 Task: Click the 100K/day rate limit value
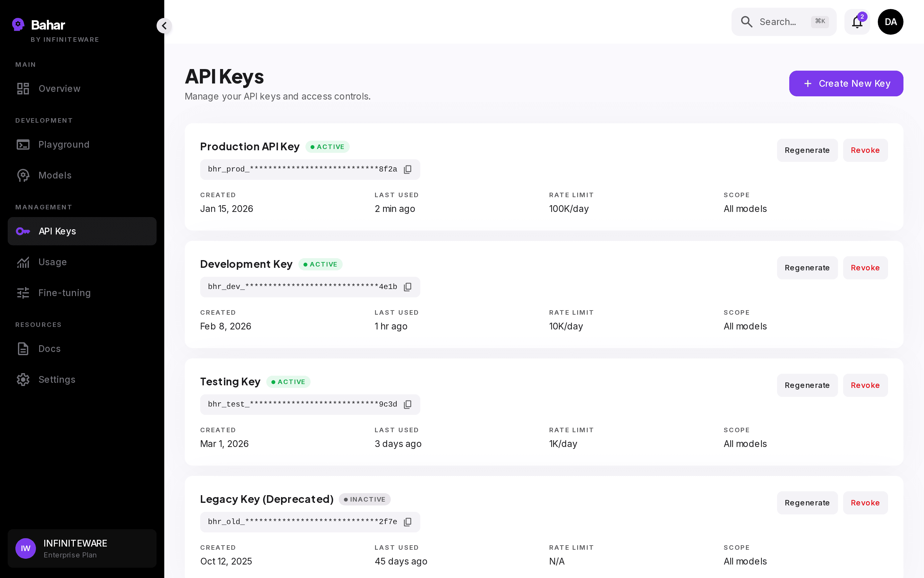coord(569,209)
